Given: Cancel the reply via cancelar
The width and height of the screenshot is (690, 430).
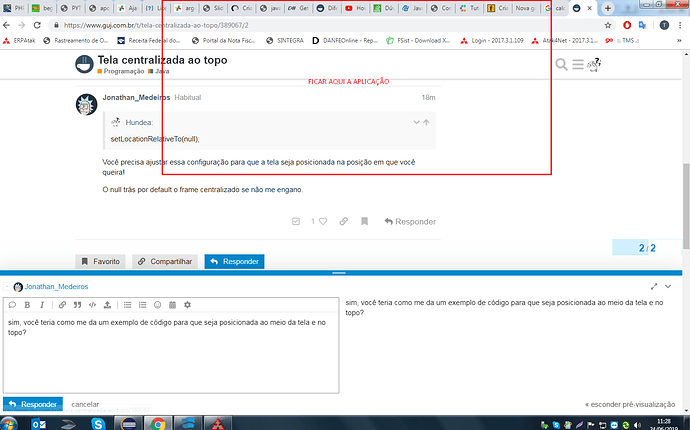Looking at the screenshot, I should (85, 404).
